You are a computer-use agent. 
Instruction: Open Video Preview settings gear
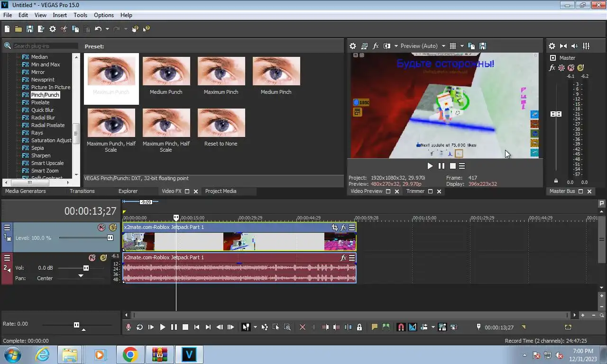click(x=353, y=46)
